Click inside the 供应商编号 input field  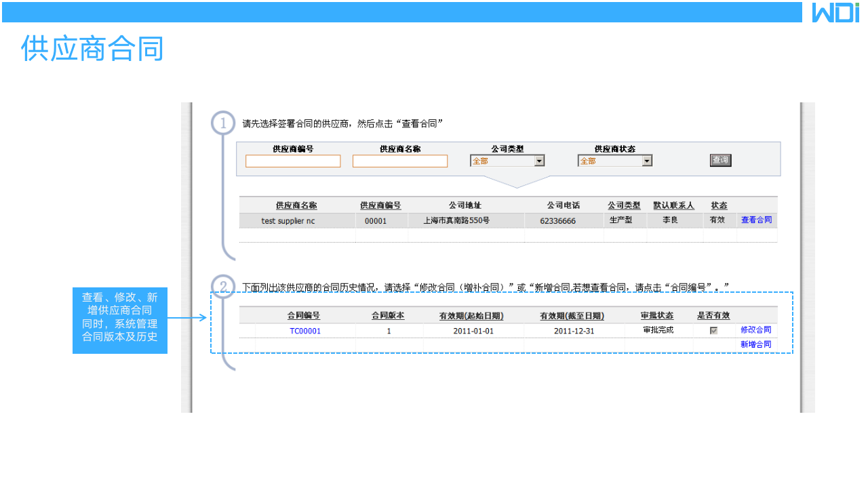click(293, 161)
